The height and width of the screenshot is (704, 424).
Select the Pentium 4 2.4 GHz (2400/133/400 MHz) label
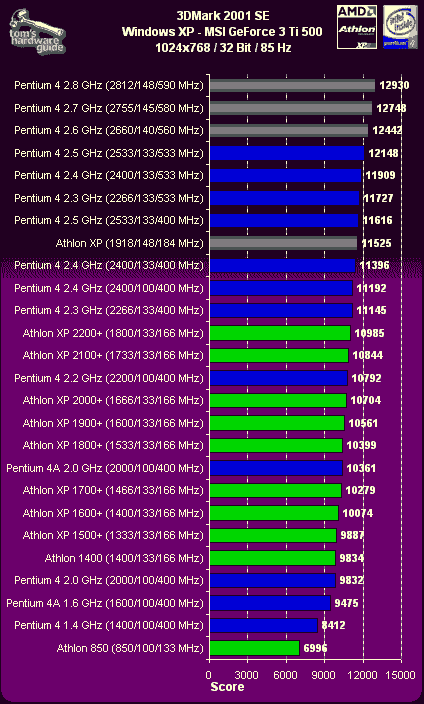[x=109, y=265]
